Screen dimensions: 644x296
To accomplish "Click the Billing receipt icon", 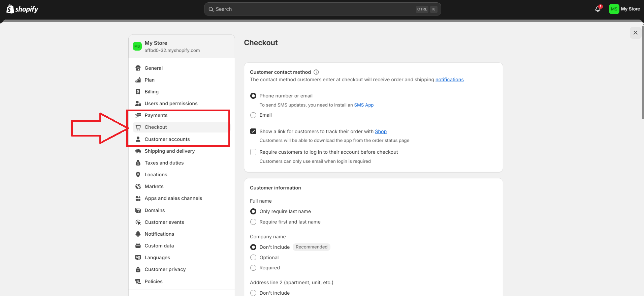I will tap(138, 92).
